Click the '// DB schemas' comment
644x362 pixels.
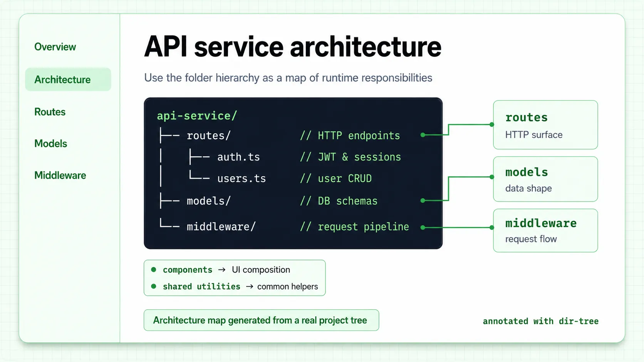pos(339,201)
